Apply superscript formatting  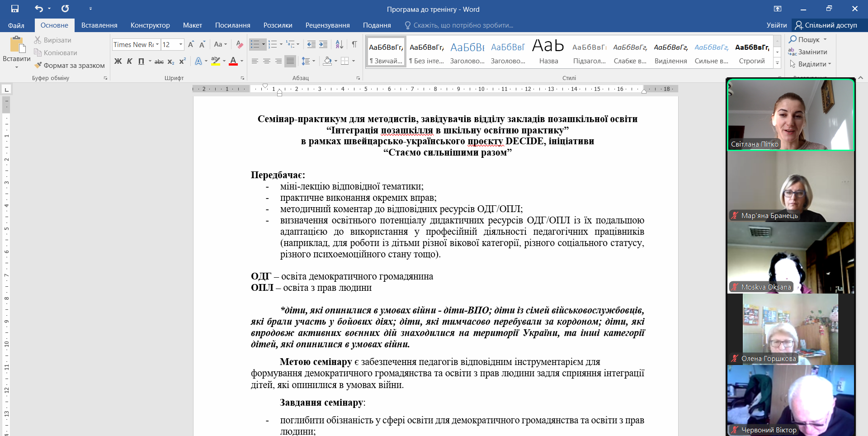[182, 61]
